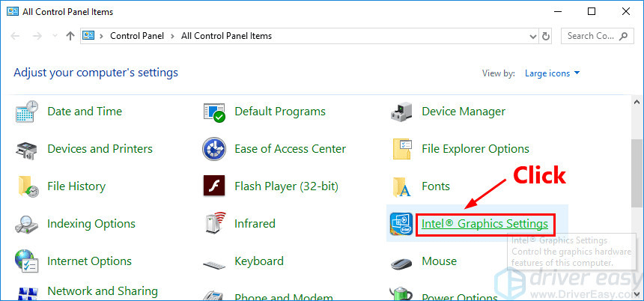Open the Intel Graphics Settings link
644x301 pixels.
coord(484,224)
